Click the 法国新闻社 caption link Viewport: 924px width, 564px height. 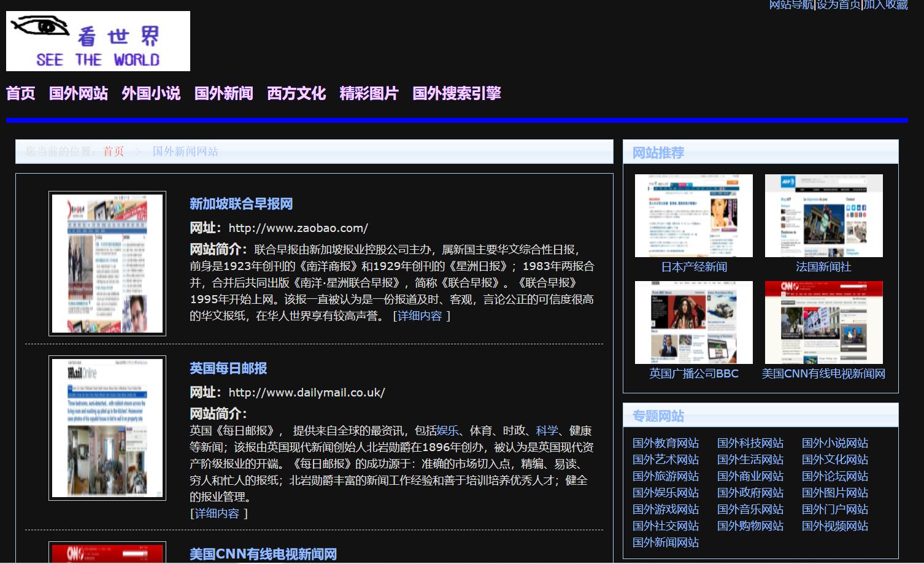click(823, 267)
